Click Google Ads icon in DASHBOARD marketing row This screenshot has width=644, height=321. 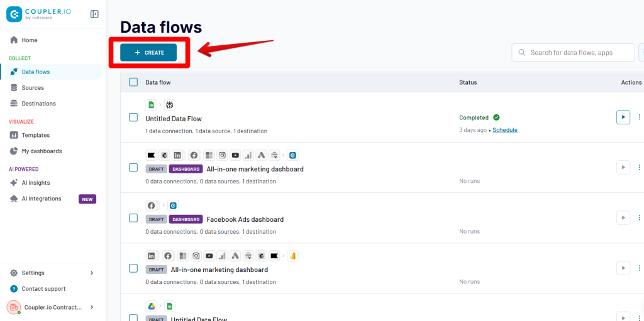261,155
